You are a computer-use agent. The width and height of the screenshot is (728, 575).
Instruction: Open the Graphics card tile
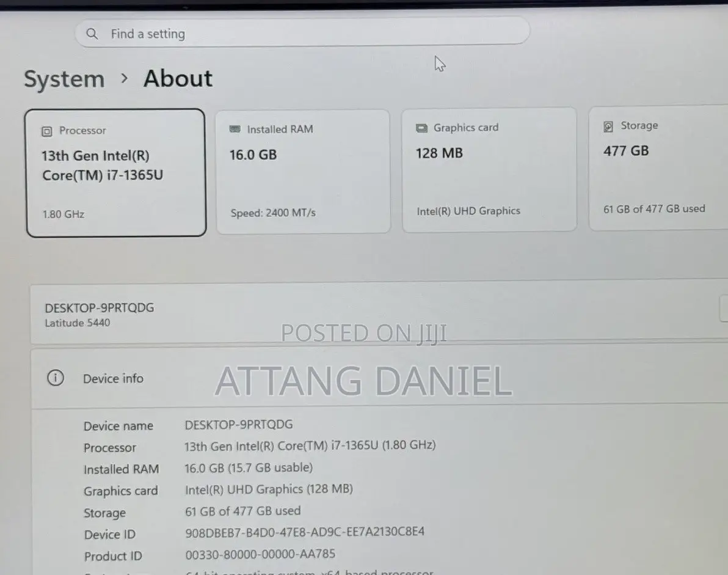point(489,169)
